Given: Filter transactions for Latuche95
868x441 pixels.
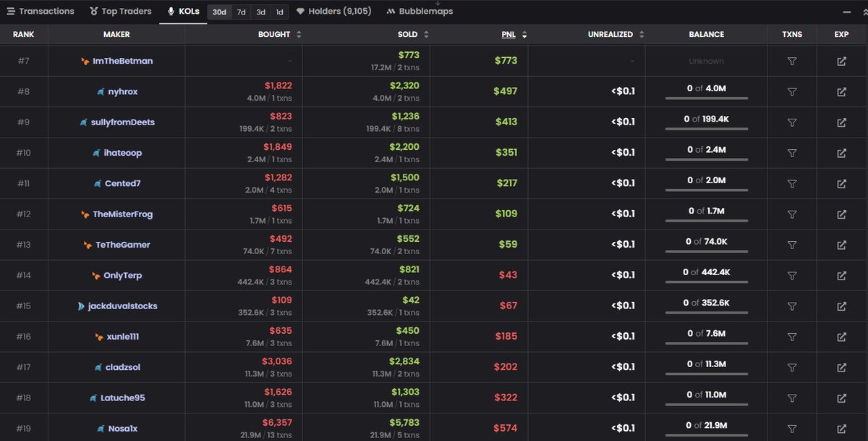Looking at the screenshot, I should (x=792, y=398).
